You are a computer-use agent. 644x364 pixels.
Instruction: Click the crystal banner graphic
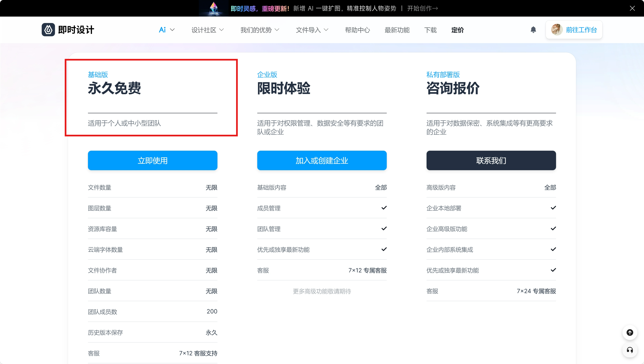(x=213, y=8)
